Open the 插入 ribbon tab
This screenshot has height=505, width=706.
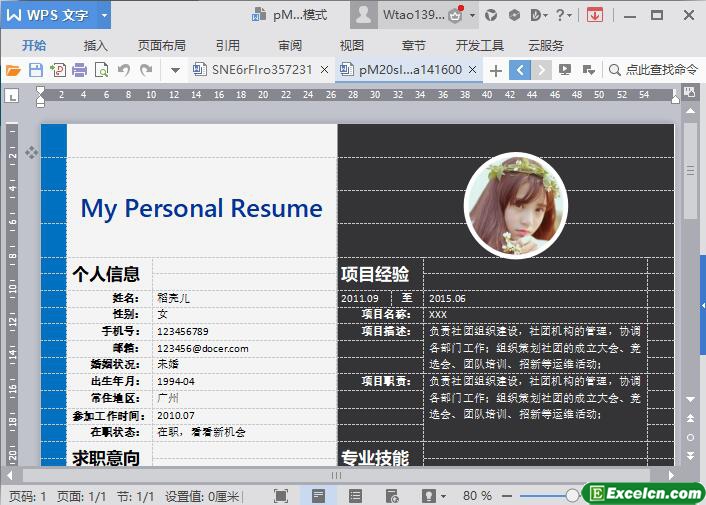click(96, 45)
